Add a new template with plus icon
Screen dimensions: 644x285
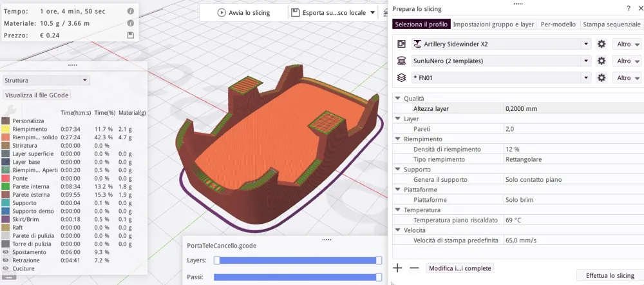(x=397, y=268)
